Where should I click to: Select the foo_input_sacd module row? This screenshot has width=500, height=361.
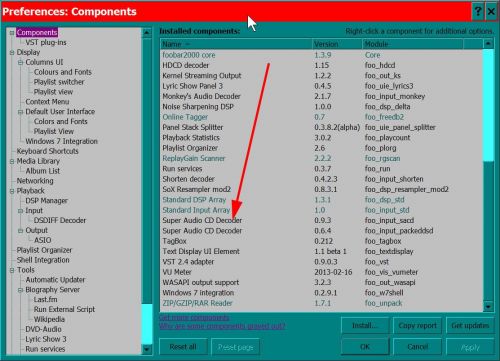321,220
